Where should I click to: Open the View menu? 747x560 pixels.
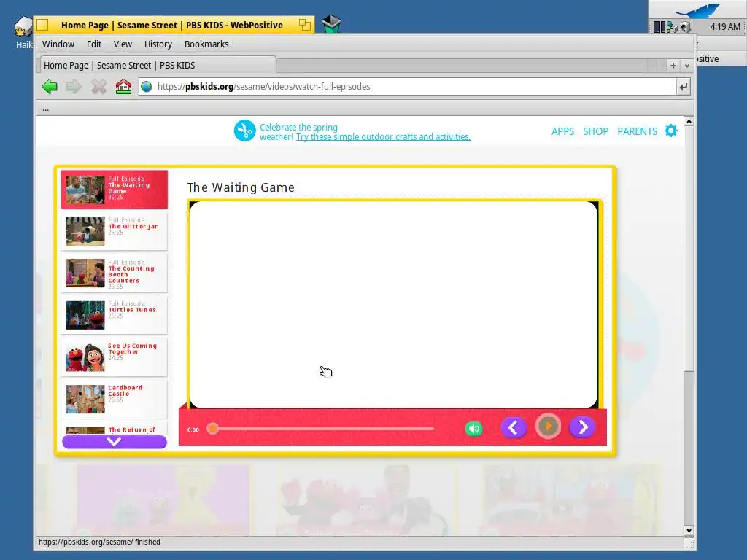click(123, 44)
